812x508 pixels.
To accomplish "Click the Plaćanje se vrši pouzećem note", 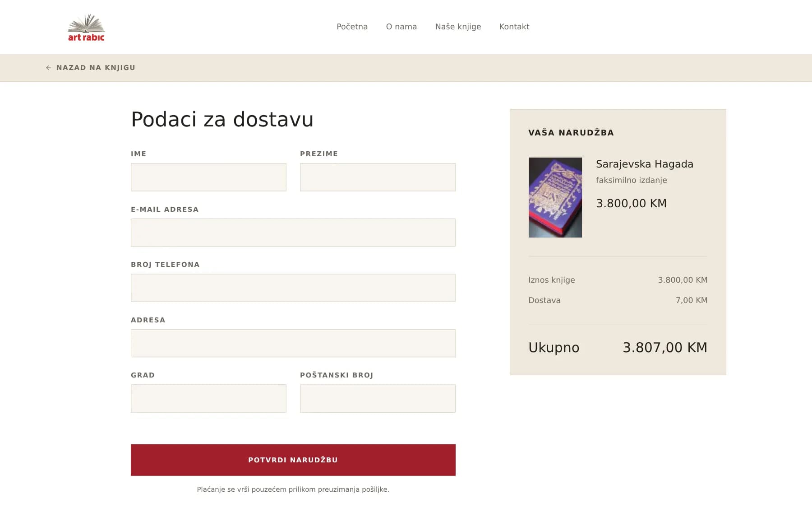I will point(293,489).
